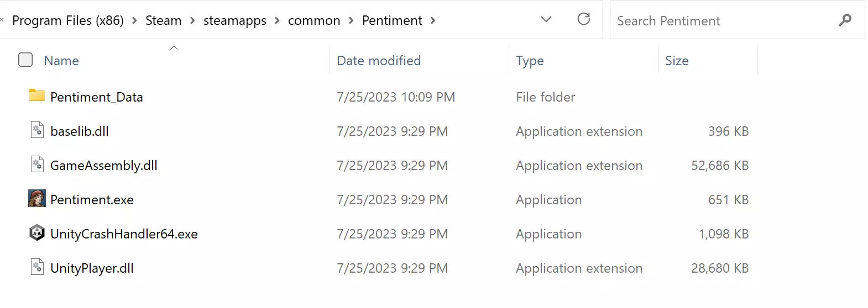The image size is (868, 308).
Task: Click the UnityCrashHandler64.exe Unity icon
Action: [x=37, y=233]
